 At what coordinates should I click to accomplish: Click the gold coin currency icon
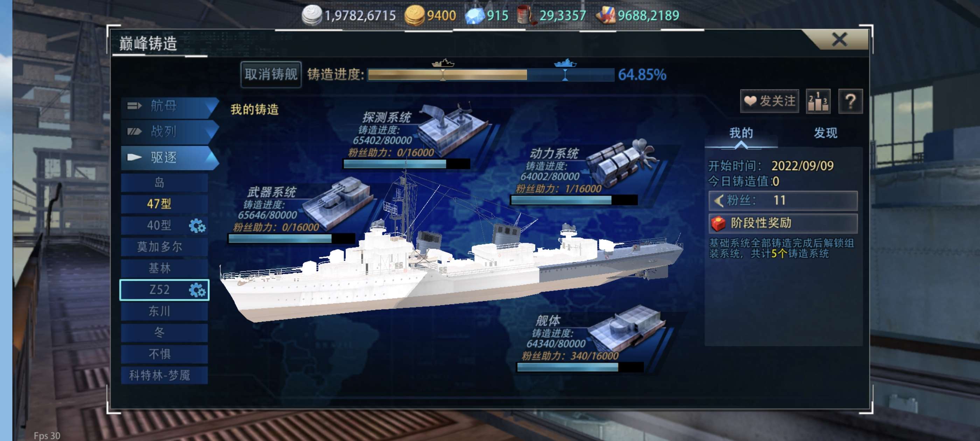pos(414,16)
